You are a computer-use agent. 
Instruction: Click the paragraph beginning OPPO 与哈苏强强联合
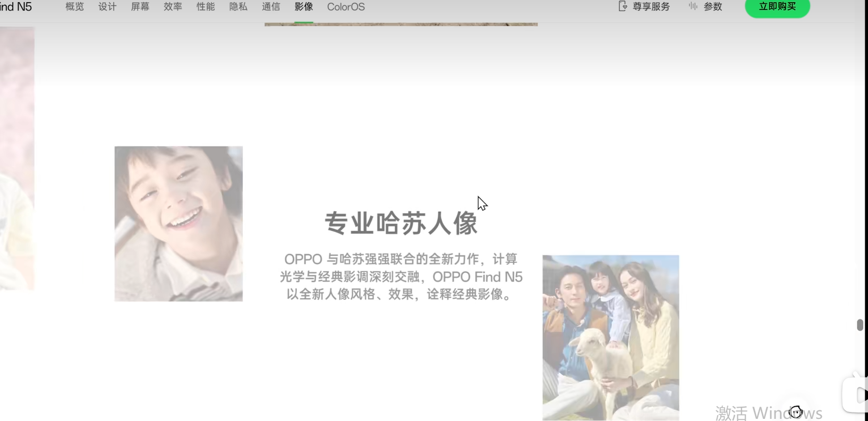click(401, 276)
